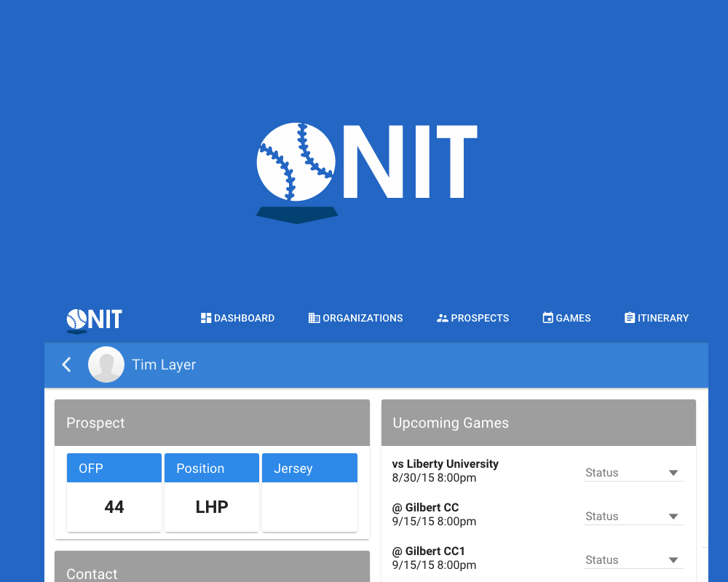Image resolution: width=728 pixels, height=582 pixels.
Task: Select the Position card showing LHP
Action: [212, 493]
